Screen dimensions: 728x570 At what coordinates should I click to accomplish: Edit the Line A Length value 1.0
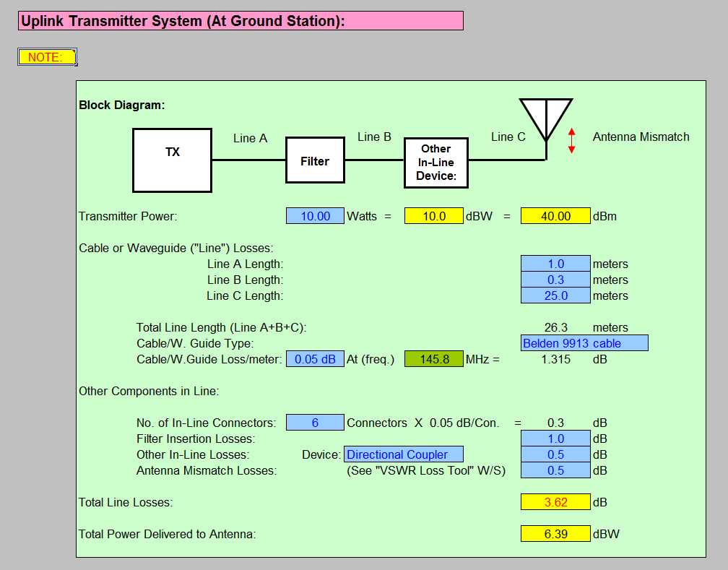pyautogui.click(x=555, y=264)
